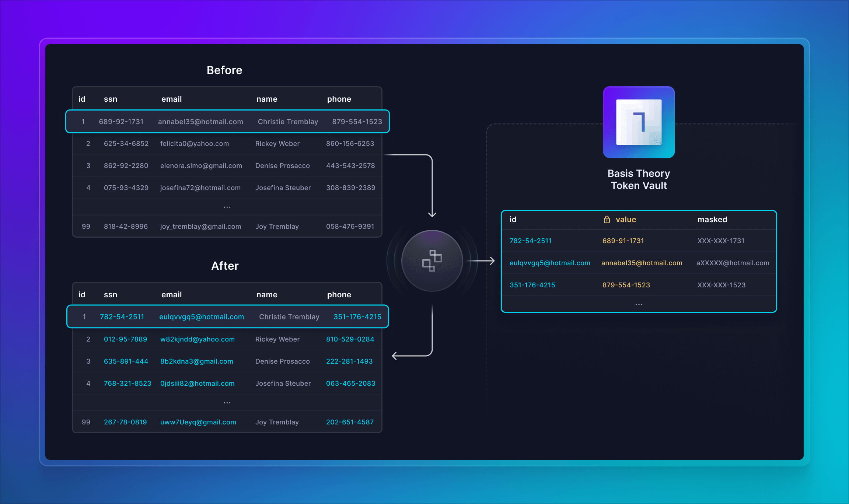Click the ellipsis row in the vault table

[x=639, y=304]
